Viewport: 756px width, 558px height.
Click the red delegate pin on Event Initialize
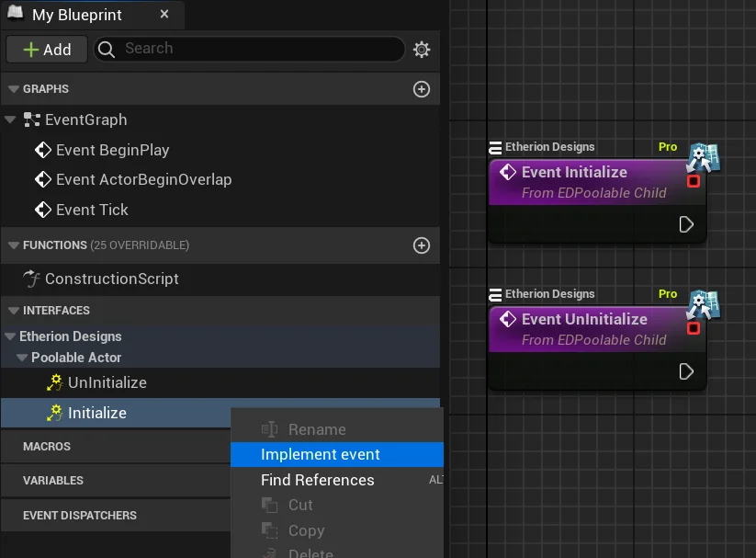tap(694, 181)
